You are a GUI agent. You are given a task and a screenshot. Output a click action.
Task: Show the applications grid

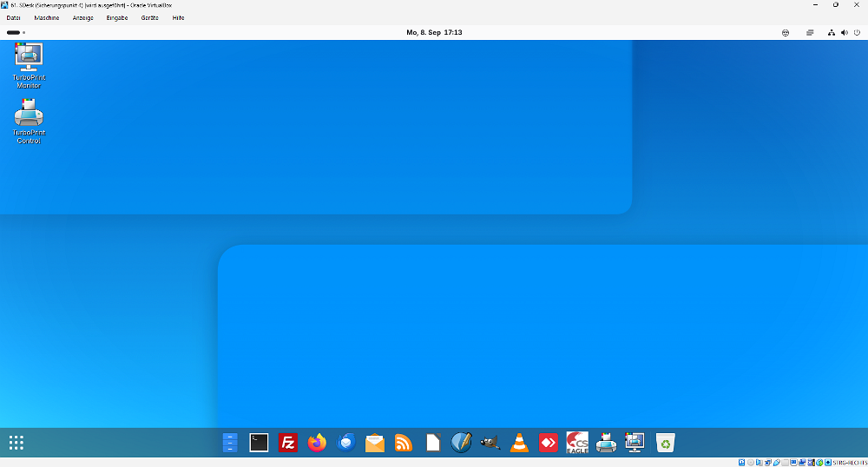pyautogui.click(x=16, y=443)
